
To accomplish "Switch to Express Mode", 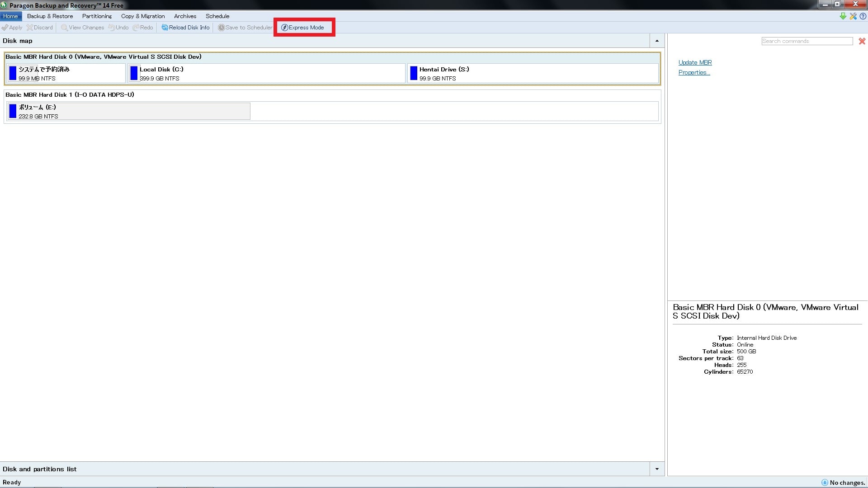I will click(x=303, y=28).
